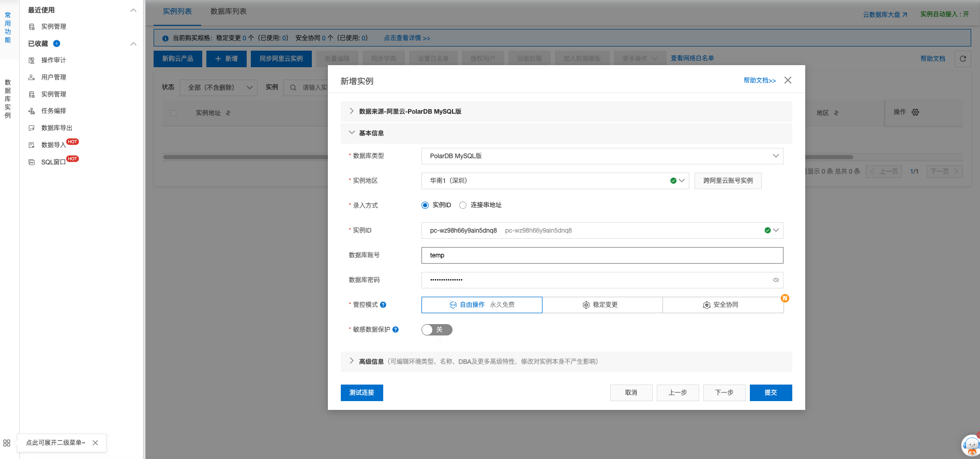The image size is (980, 459).
Task: Open the 实例ID dropdown
Action: point(602,231)
